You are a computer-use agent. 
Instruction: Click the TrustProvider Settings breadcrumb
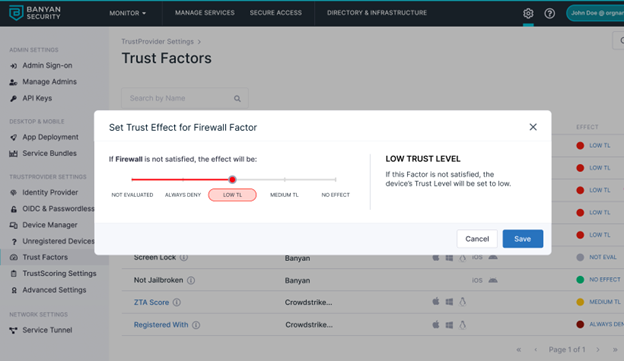tap(157, 41)
